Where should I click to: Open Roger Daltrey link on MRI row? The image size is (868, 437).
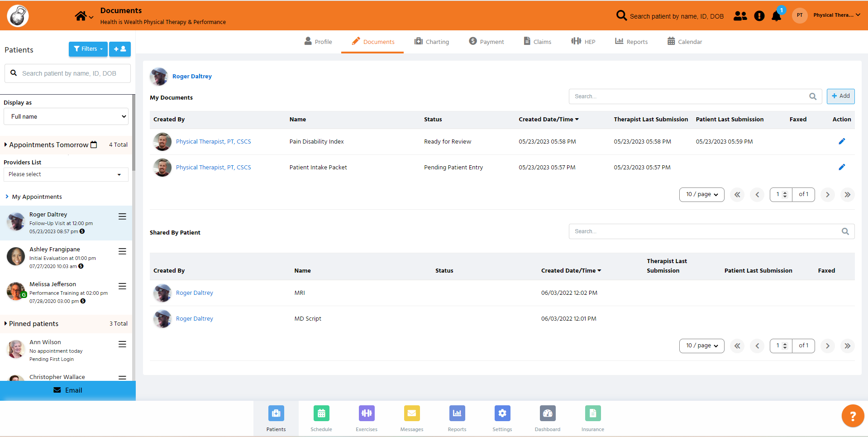[x=195, y=293]
